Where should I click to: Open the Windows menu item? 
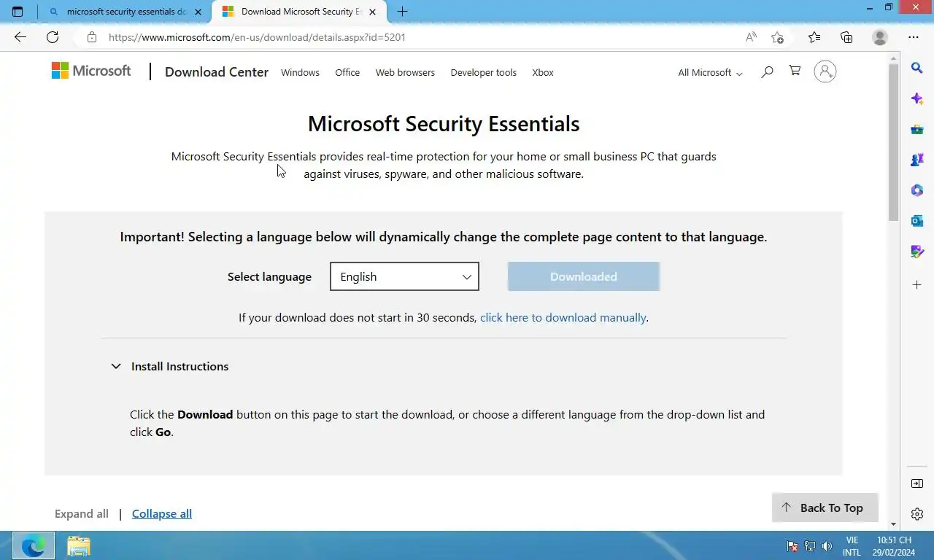300,72
